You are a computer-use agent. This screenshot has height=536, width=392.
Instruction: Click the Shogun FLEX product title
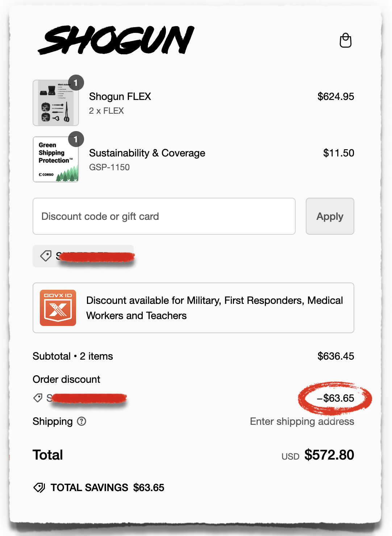coord(120,96)
